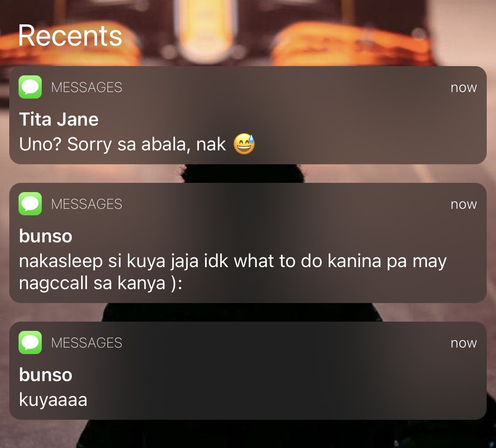Tap the Messages icon on Tita Jane notification
The height and width of the screenshot is (448, 496).
tap(30, 87)
